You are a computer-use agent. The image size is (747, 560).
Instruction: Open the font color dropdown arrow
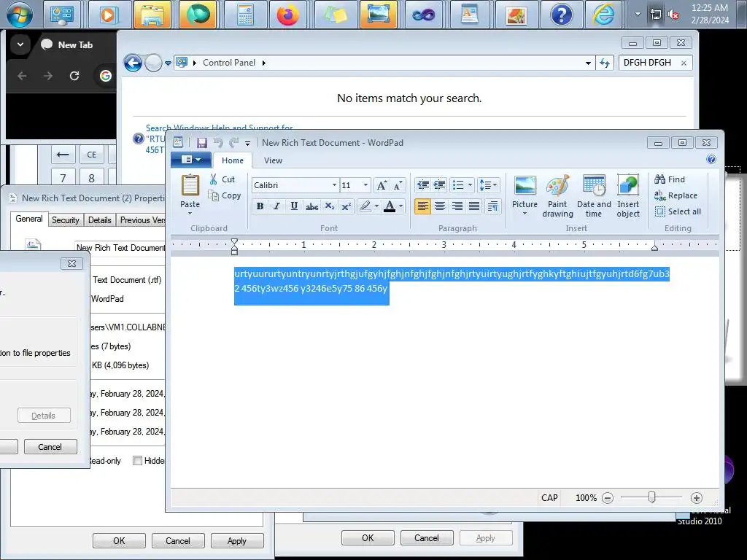point(401,206)
